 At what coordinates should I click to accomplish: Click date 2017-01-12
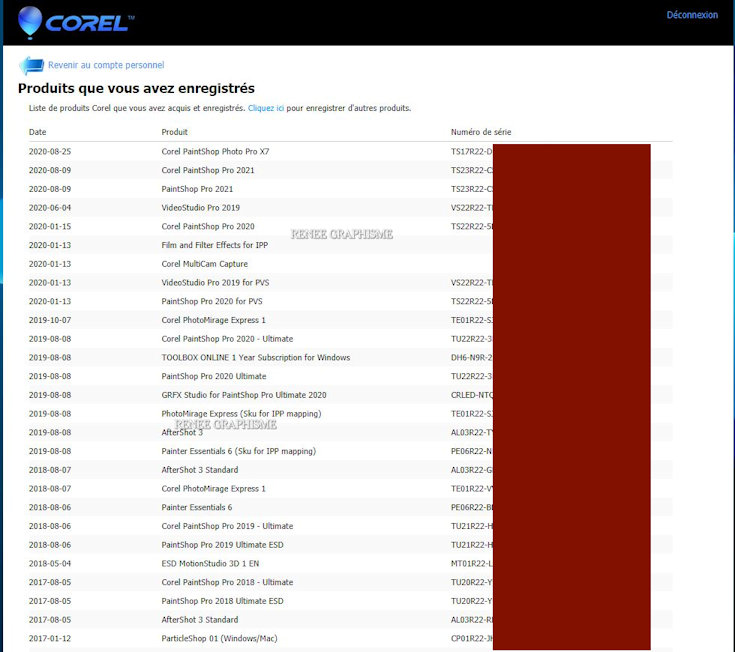[x=50, y=639]
